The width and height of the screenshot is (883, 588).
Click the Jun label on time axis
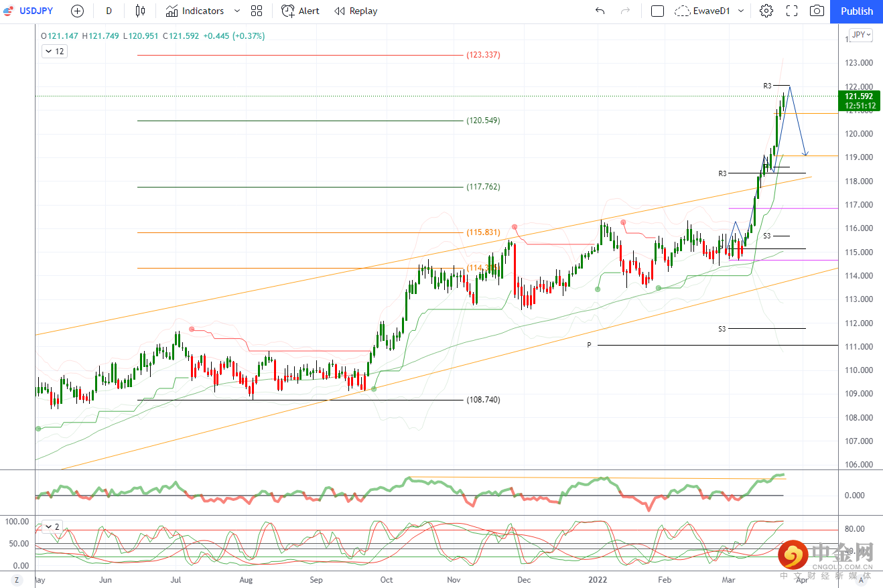point(105,580)
